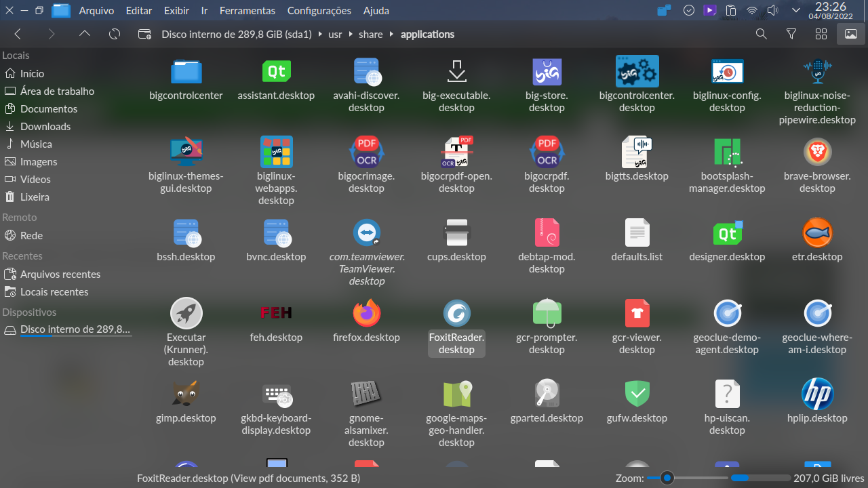Open the filter funnel tool
The width and height of the screenshot is (868, 488).
[x=791, y=34]
